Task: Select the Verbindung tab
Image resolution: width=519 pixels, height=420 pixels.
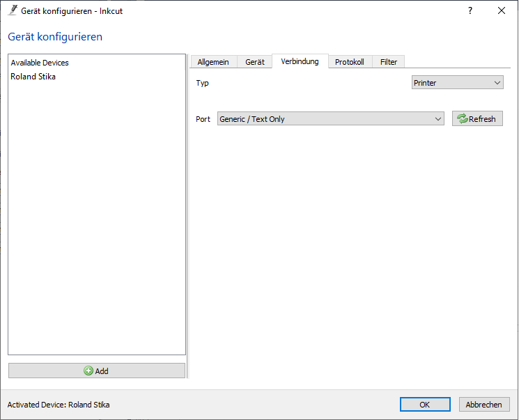Action: pyautogui.click(x=300, y=61)
